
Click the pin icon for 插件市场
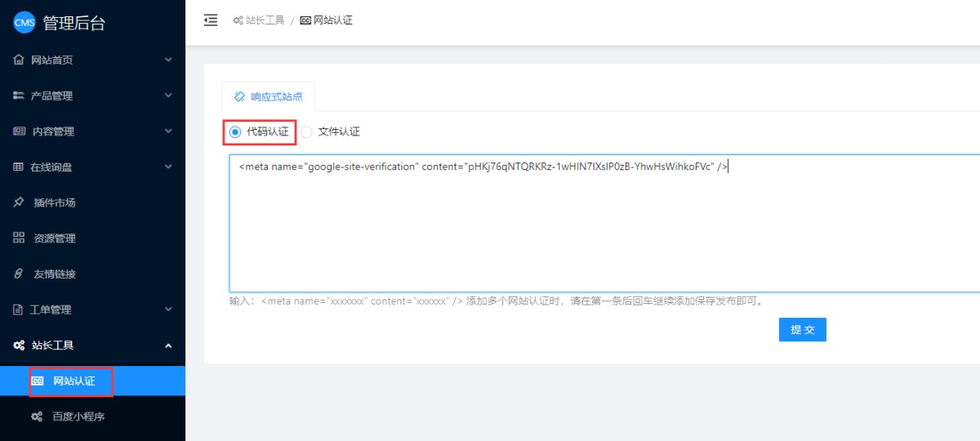pos(19,203)
